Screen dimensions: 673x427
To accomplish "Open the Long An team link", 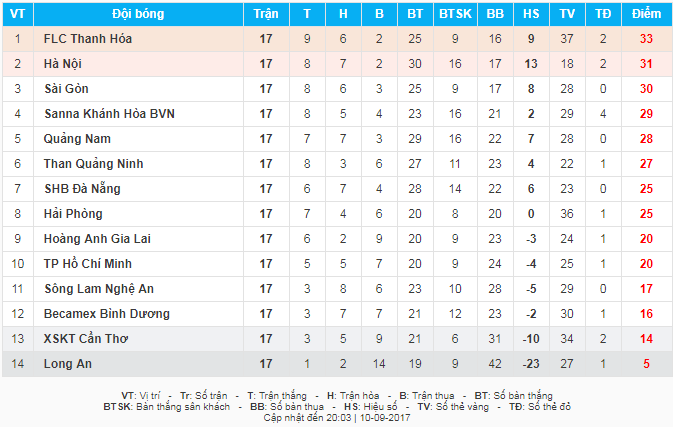I will 66,364.
